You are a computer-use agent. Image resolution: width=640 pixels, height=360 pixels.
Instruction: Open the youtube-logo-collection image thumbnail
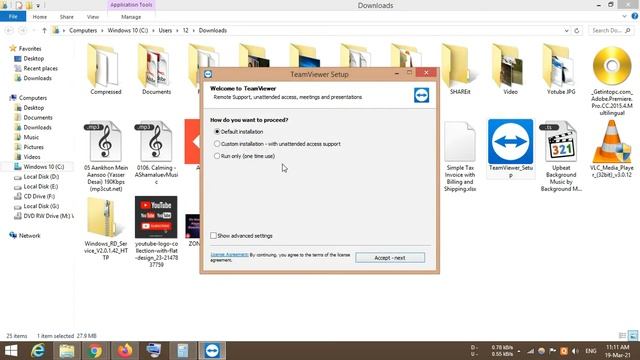pyautogui.click(x=156, y=217)
